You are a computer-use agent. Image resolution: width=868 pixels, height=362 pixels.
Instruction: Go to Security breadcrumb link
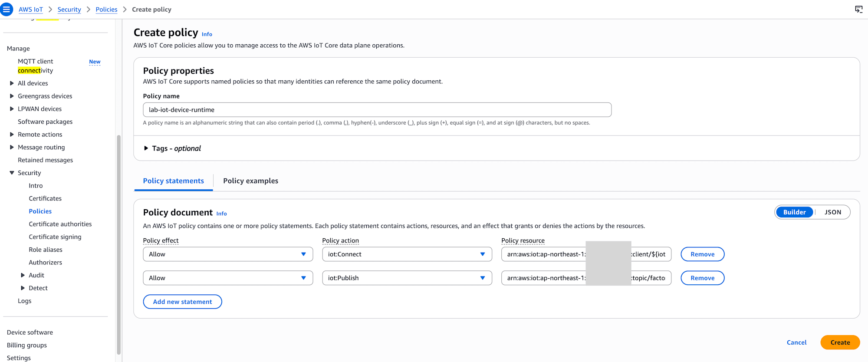click(x=69, y=9)
